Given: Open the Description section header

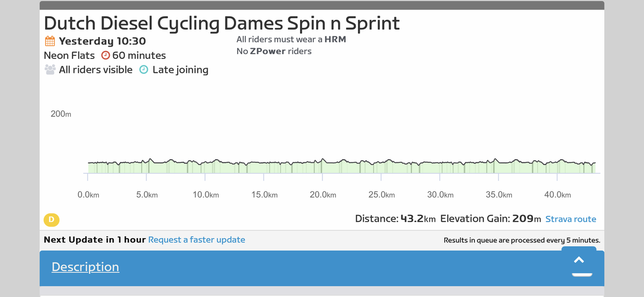Looking at the screenshot, I should [x=85, y=266].
